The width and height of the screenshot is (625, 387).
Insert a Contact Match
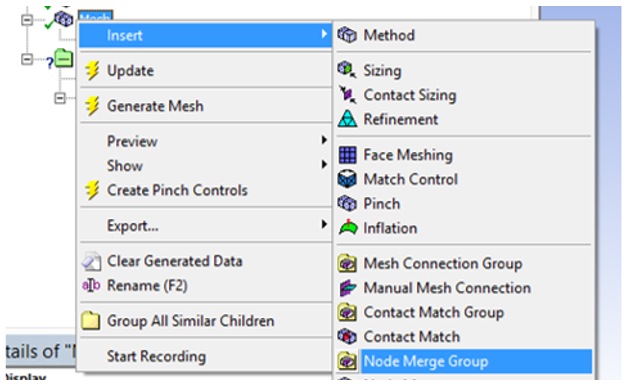(x=464, y=337)
